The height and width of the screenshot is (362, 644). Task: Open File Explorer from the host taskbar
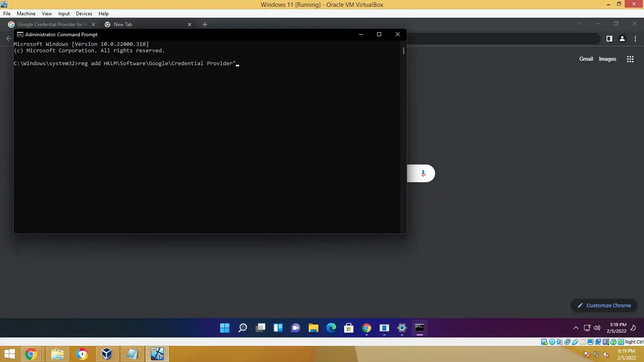pyautogui.click(x=58, y=354)
